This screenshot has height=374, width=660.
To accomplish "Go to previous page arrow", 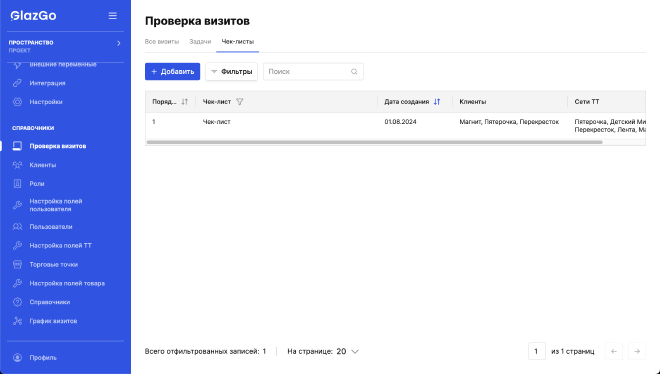I will point(614,351).
